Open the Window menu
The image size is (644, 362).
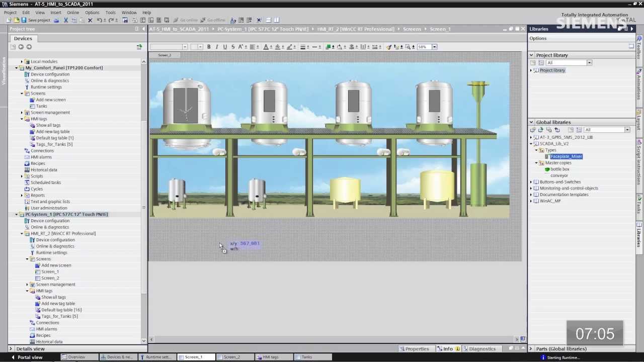coord(129,13)
